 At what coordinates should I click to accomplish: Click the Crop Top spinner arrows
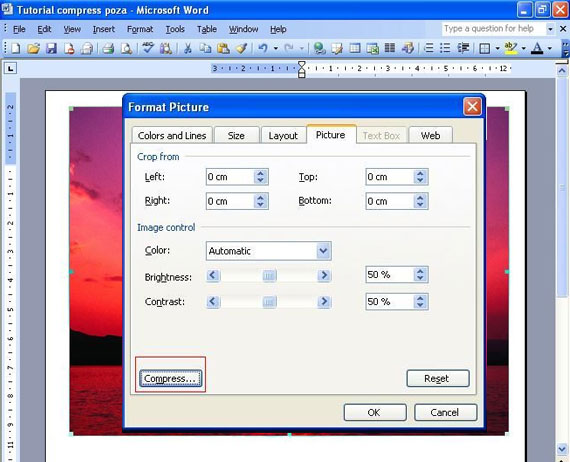[420, 177]
